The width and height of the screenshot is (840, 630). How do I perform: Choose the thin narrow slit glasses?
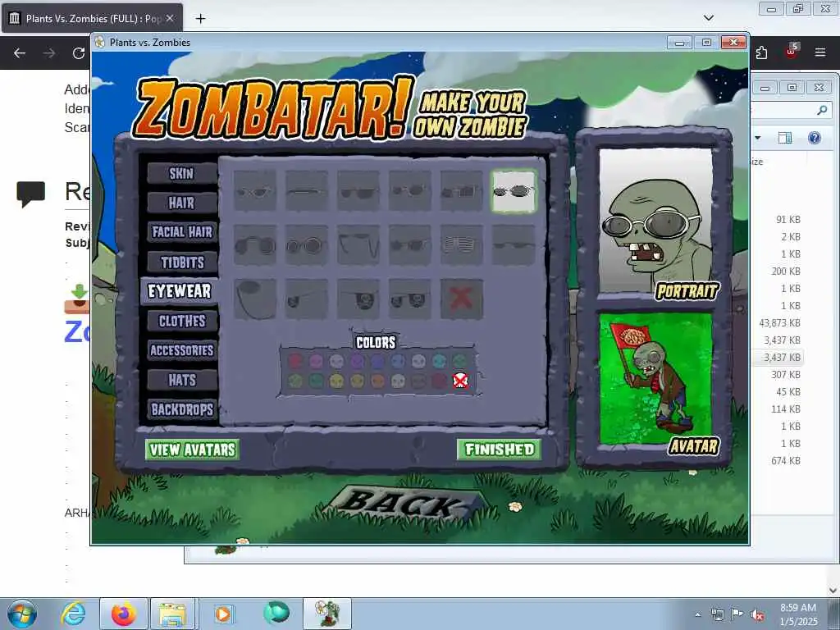[307, 190]
